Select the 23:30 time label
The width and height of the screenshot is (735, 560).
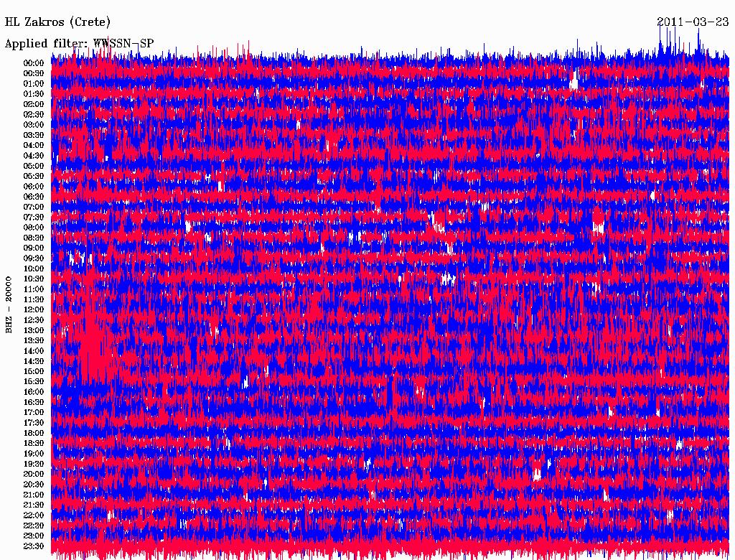pos(34,546)
